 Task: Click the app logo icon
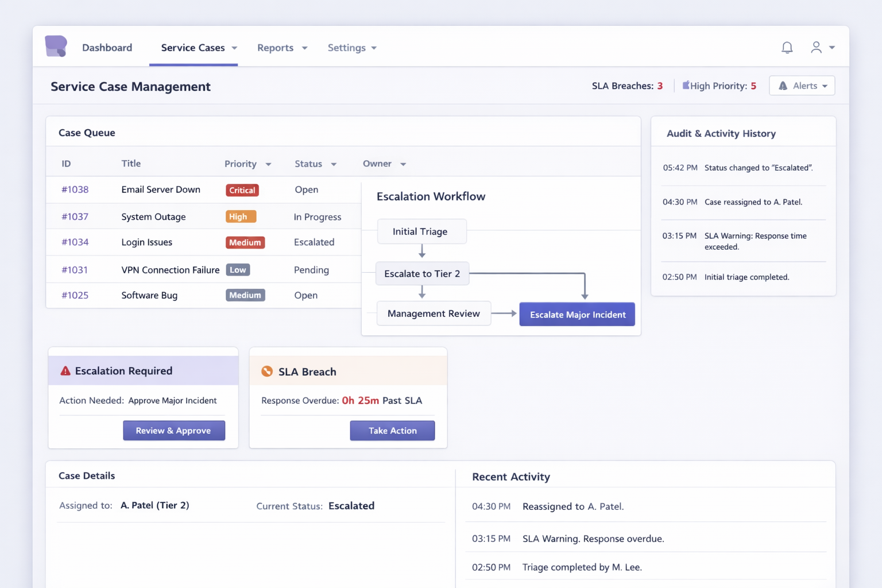click(56, 47)
